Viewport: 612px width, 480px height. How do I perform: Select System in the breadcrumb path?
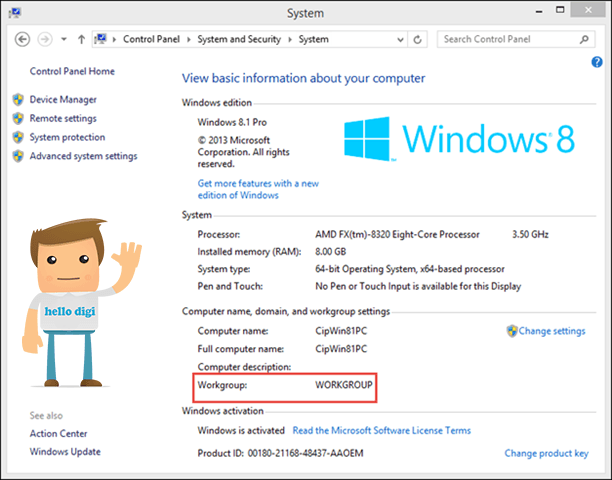[x=313, y=39]
